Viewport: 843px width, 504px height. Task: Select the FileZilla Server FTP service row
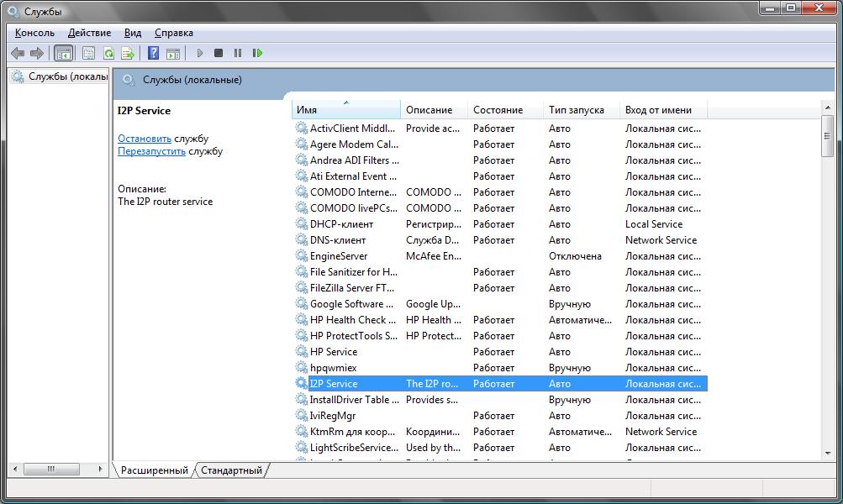(x=352, y=288)
